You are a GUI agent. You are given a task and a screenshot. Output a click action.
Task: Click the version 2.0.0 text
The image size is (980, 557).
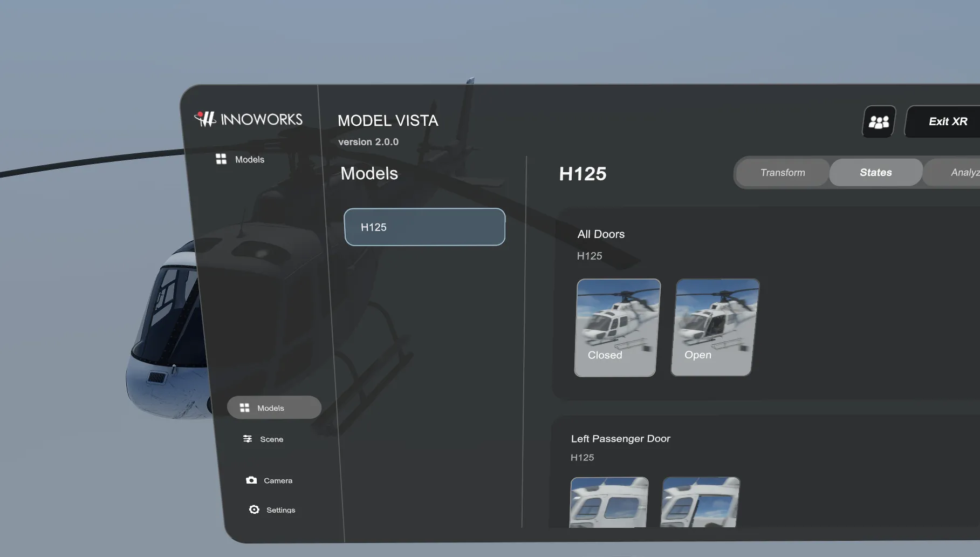(x=368, y=142)
